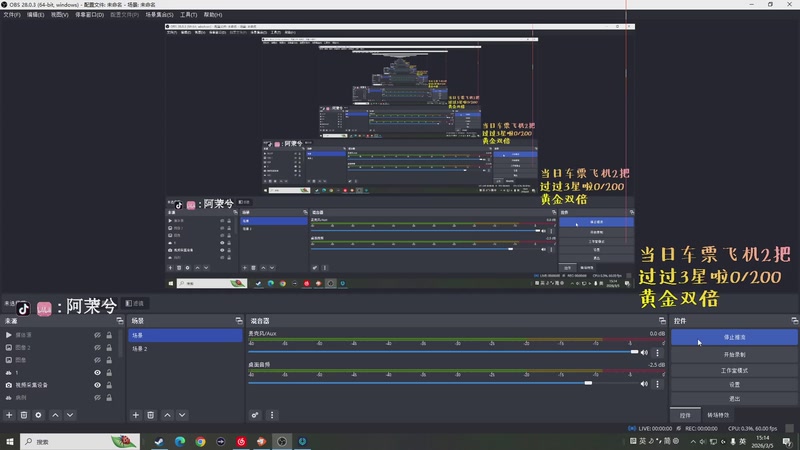The image size is (800, 450).
Task: Toggle 工作室模式 studio mode button
Action: (734, 370)
